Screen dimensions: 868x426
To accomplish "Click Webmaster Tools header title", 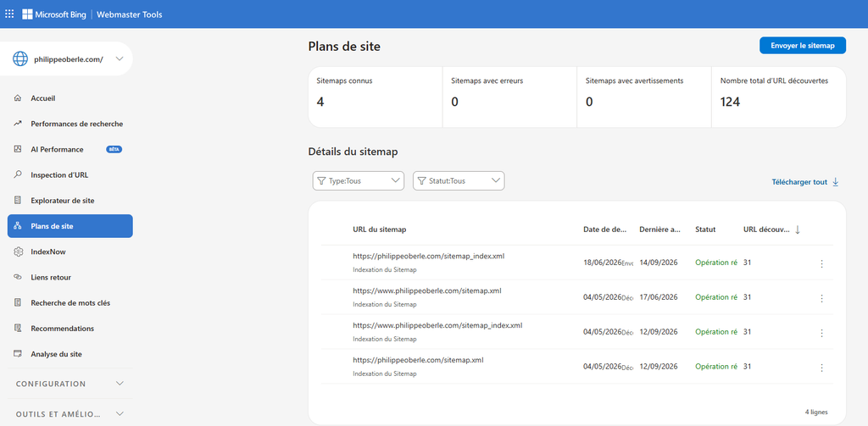I will pos(130,14).
